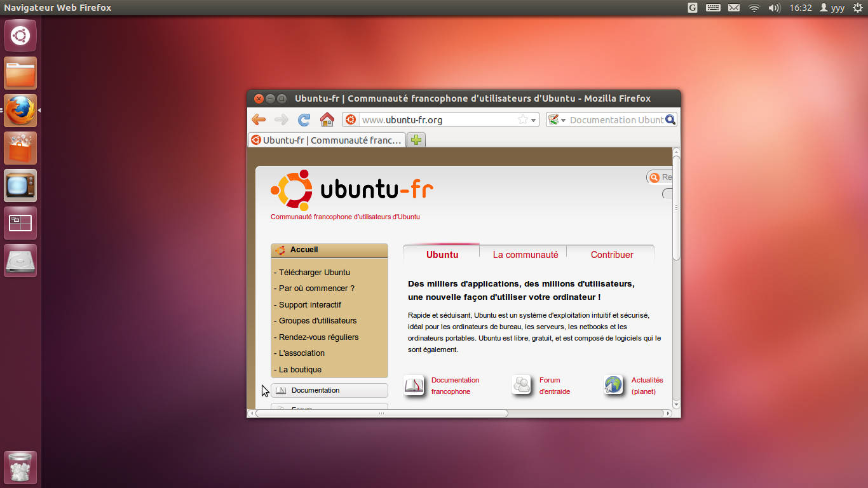The image size is (868, 488).
Task: Open Ubuntu Software Center launcher
Action: pos(20,148)
